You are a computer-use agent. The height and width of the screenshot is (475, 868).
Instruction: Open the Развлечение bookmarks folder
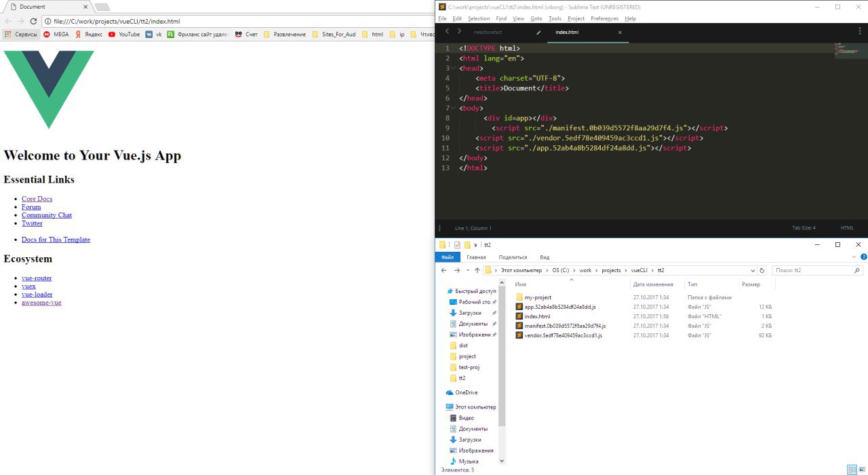coord(285,34)
